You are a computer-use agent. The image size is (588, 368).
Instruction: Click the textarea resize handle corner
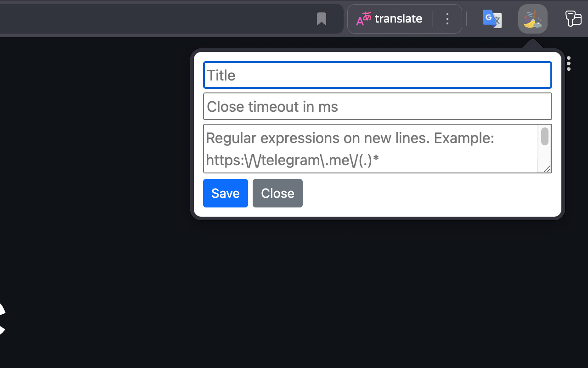547,169
